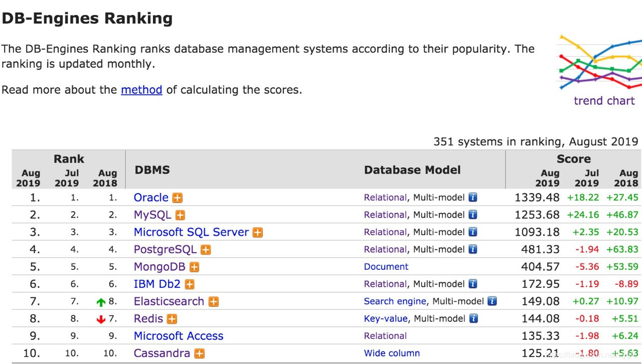The image size is (642, 364).
Task: Select MySQL's score 1253.68
Action: pyautogui.click(x=537, y=215)
